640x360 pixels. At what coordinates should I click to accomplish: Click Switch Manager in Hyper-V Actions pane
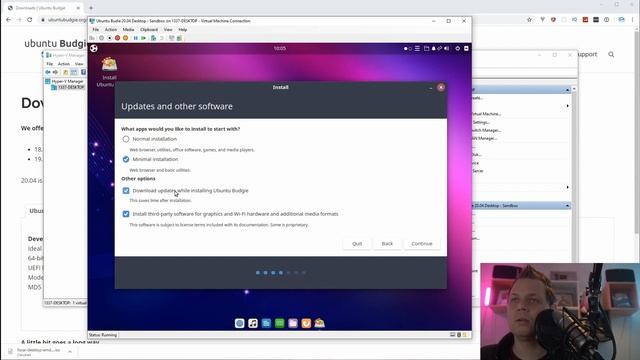[486, 130]
